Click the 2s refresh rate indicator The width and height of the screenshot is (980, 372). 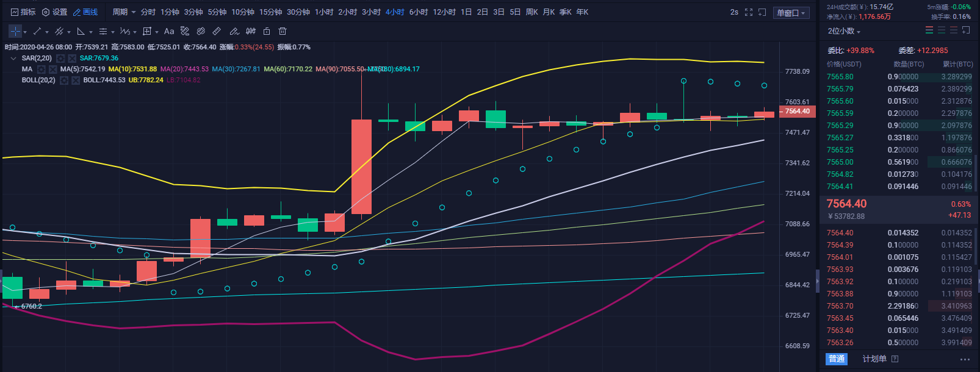click(x=734, y=12)
